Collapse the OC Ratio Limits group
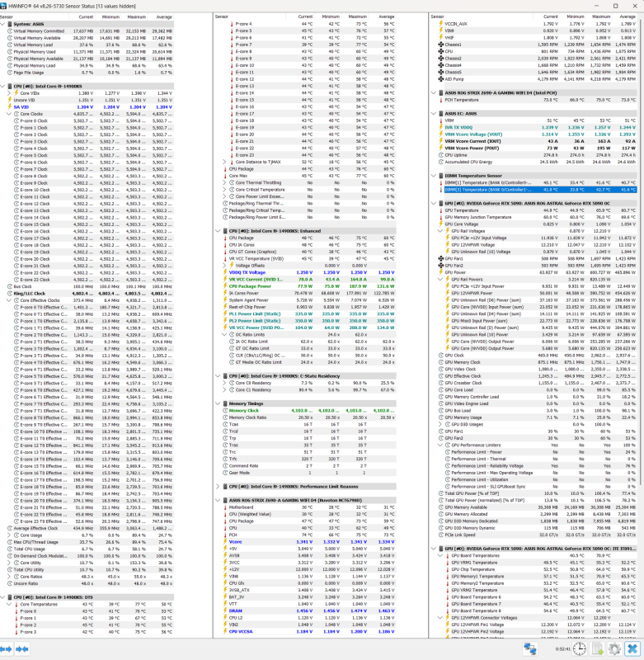Viewport: 644px width, 660px height. click(224, 335)
